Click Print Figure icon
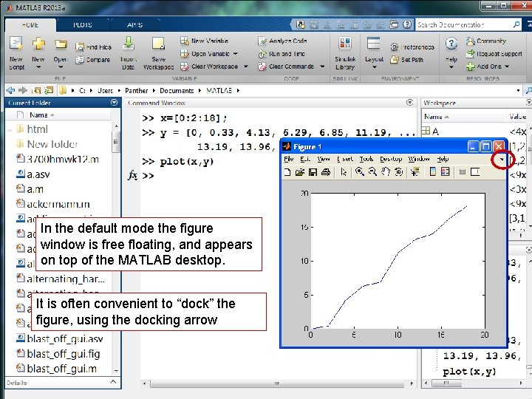This screenshot has height=399, width=532. tap(326, 172)
